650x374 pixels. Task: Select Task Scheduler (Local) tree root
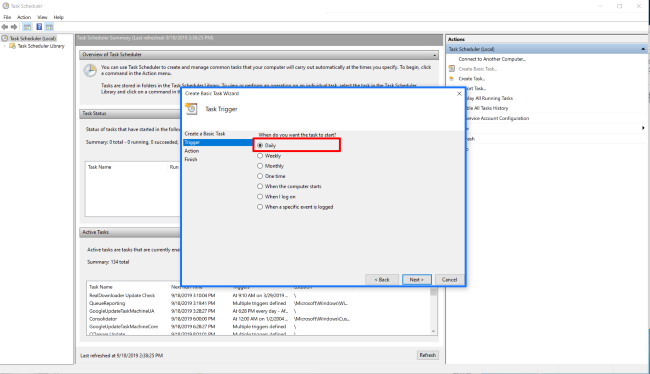click(x=33, y=38)
